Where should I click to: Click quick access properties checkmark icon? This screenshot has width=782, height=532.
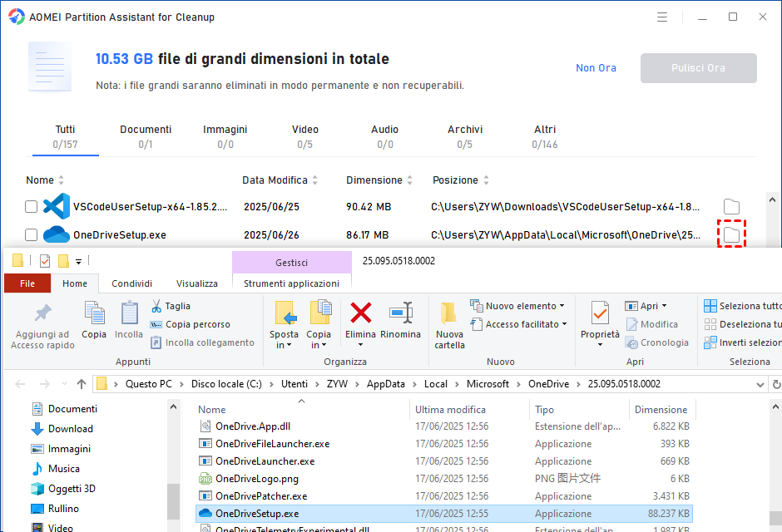click(45, 260)
